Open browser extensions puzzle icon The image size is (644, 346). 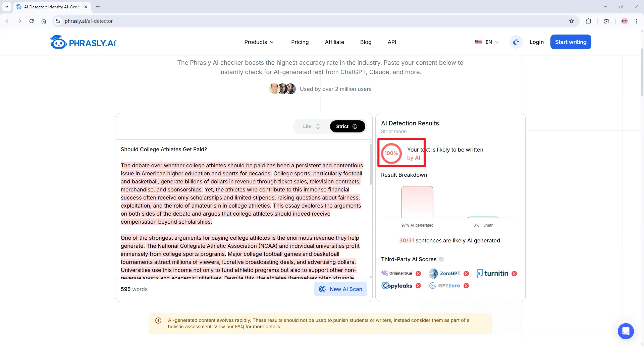588,21
